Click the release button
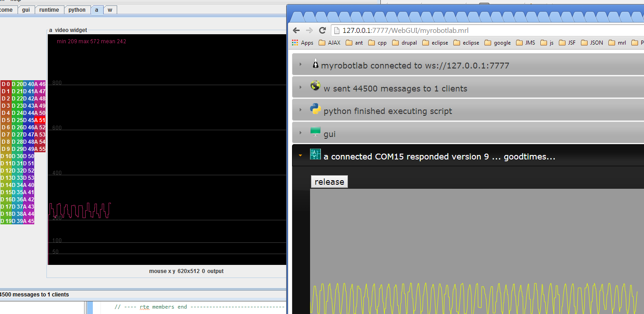The height and width of the screenshot is (314, 644). click(x=329, y=182)
